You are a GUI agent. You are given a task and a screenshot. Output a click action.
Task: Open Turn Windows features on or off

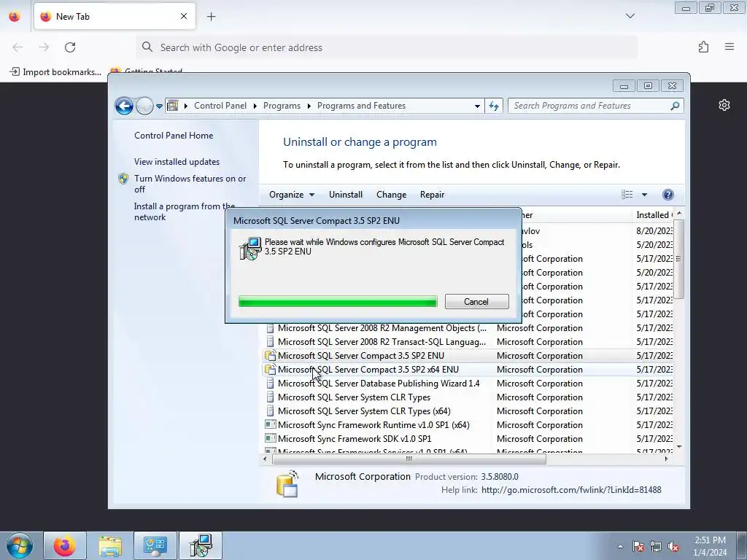[x=190, y=184]
